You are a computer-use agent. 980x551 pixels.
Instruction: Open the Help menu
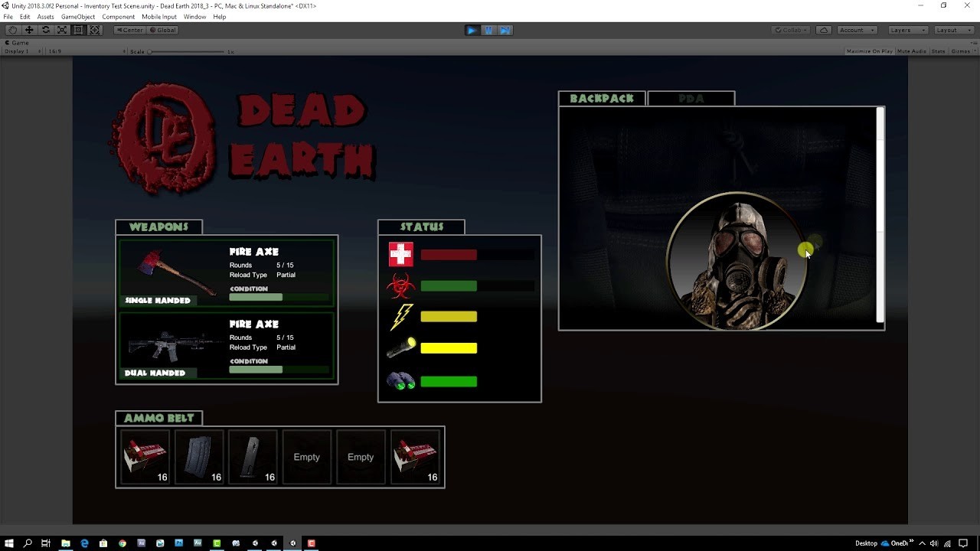click(x=220, y=17)
